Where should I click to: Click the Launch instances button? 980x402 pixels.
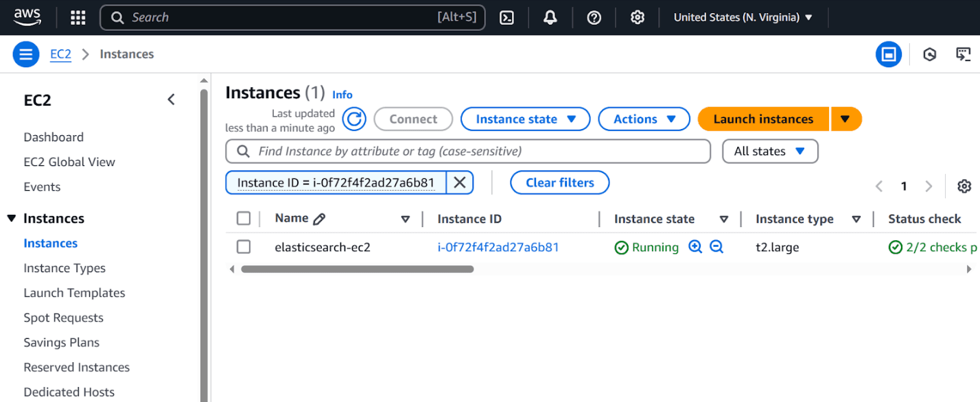(763, 119)
